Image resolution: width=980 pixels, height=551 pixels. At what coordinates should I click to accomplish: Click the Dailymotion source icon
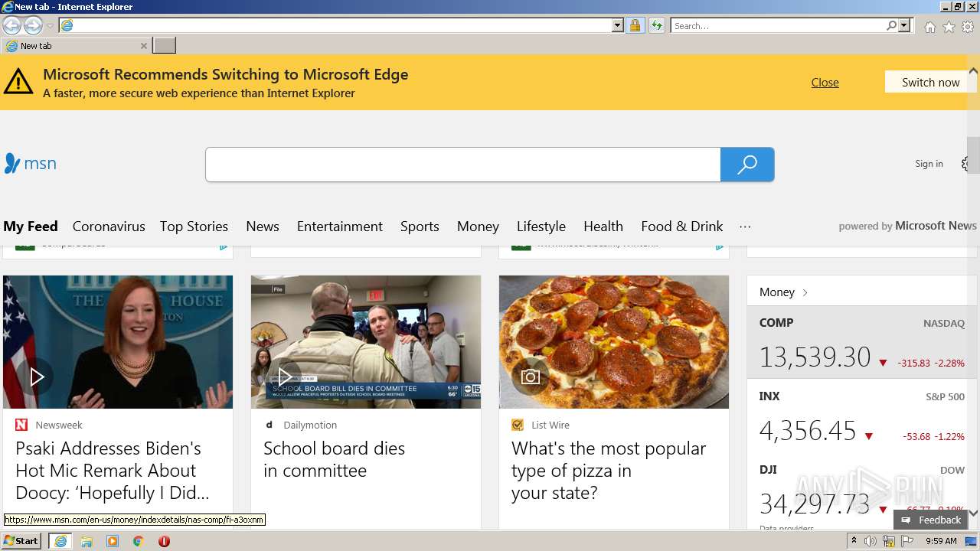coord(269,425)
